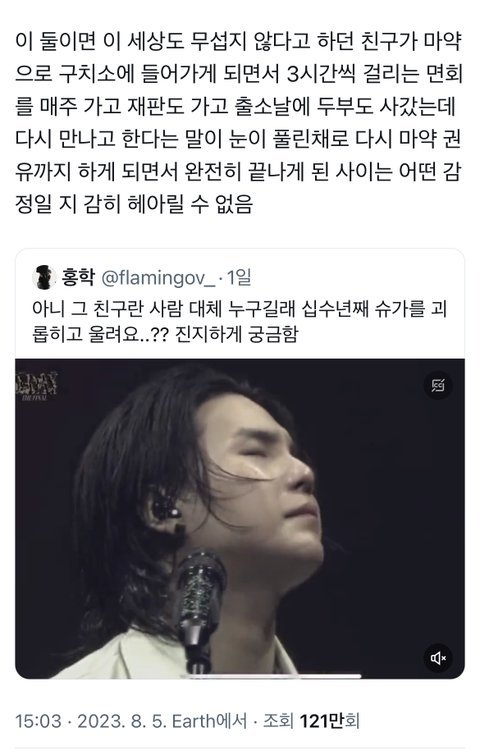Tap the Earth에서 source label
This screenshot has height=755, width=480.
[x=209, y=721]
